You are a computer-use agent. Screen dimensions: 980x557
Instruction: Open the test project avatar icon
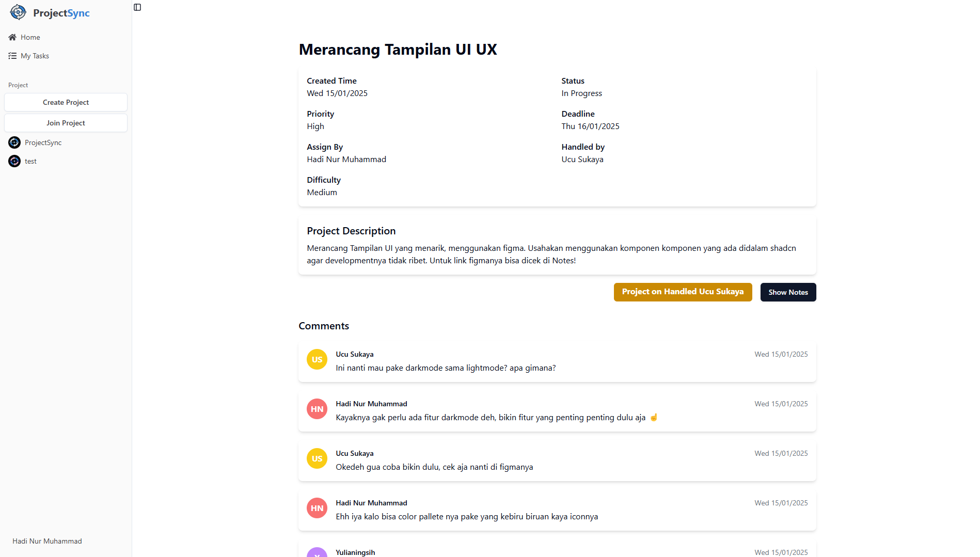(14, 161)
